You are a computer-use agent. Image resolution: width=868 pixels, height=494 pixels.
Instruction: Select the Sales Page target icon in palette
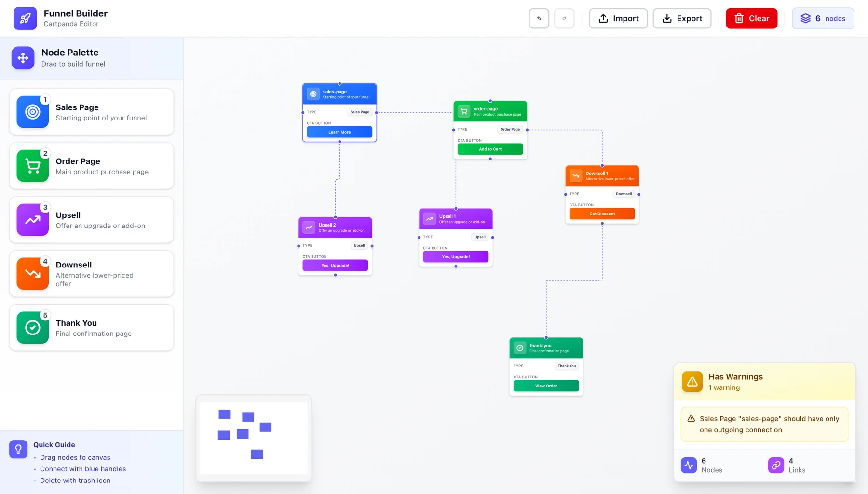(33, 112)
